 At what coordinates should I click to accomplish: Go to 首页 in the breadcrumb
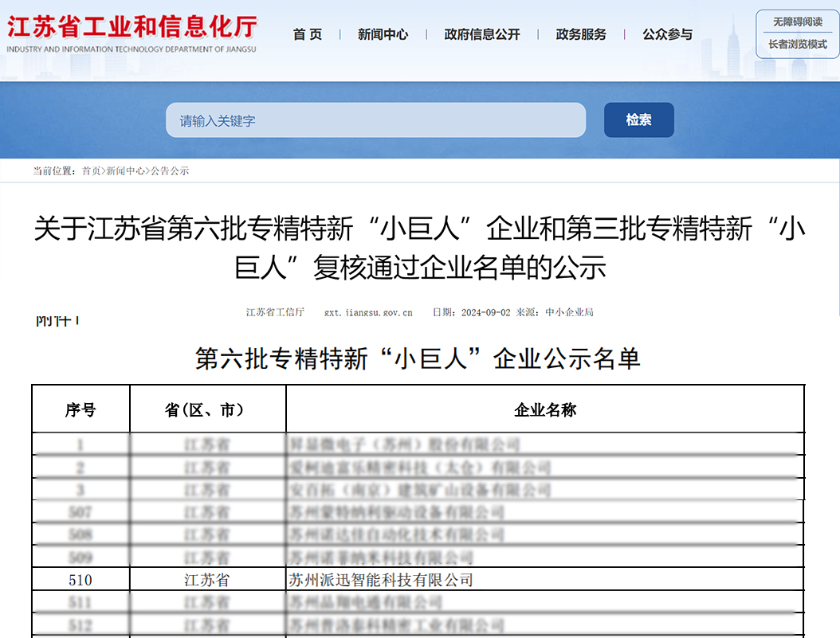coord(91,170)
